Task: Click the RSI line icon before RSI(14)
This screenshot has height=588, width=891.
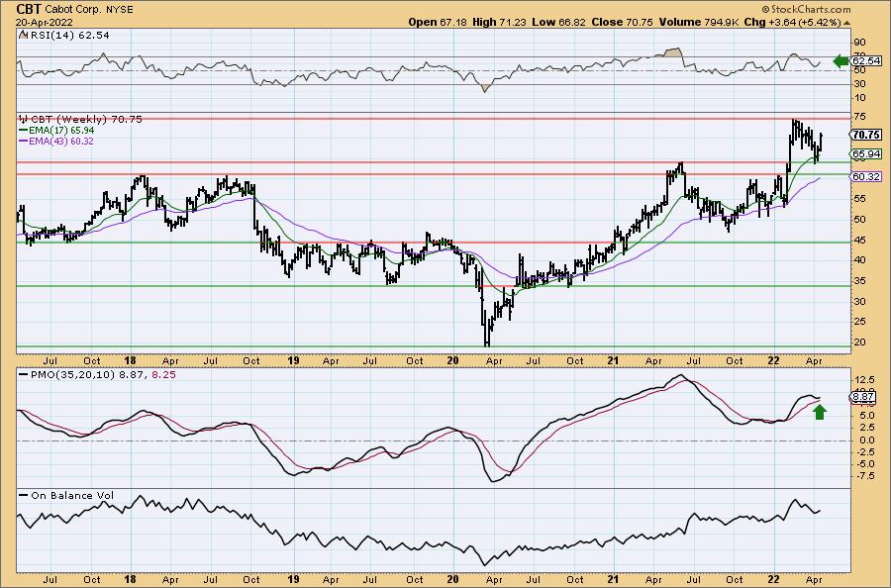Action: click(x=24, y=36)
